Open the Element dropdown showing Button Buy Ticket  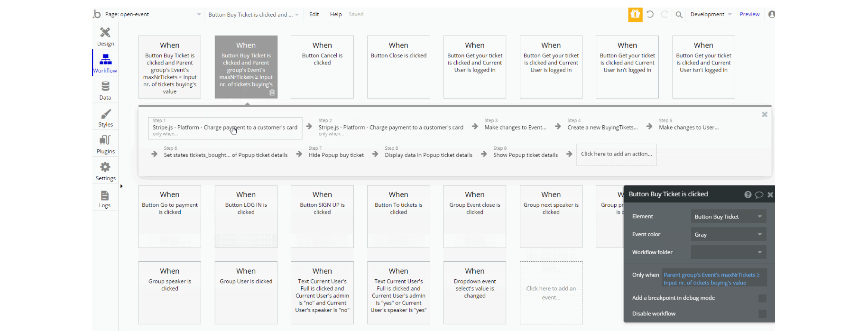click(729, 217)
